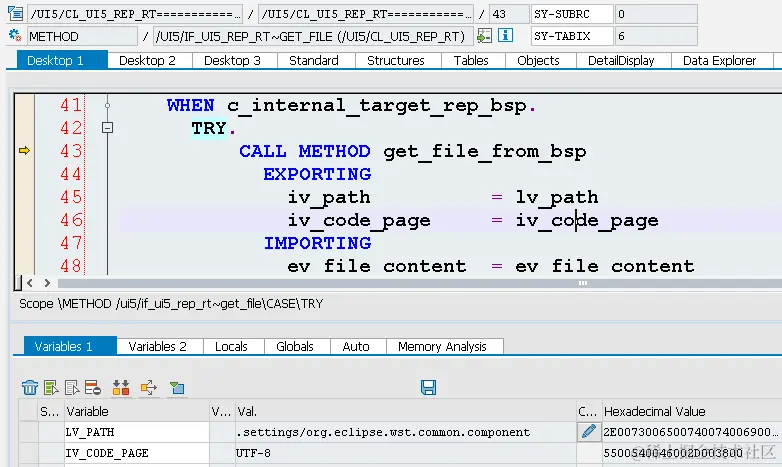
Task: Click the UTF-8 value cell
Action: [x=405, y=453]
